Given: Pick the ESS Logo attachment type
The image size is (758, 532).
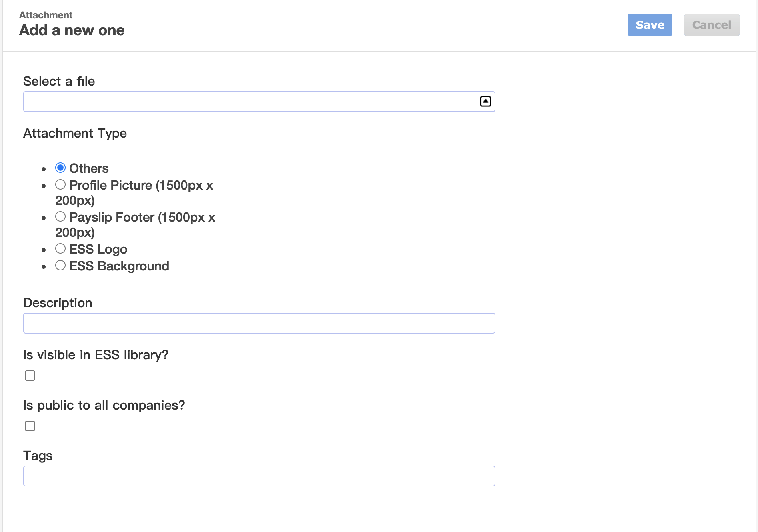Looking at the screenshot, I should tap(60, 248).
